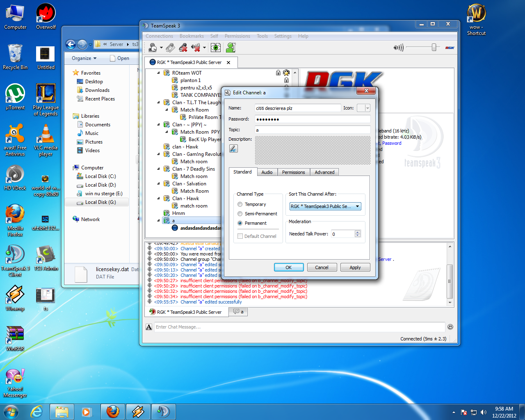Open the channel Icon dropdown
Viewport: 525px width, 420px height.
pos(363,108)
